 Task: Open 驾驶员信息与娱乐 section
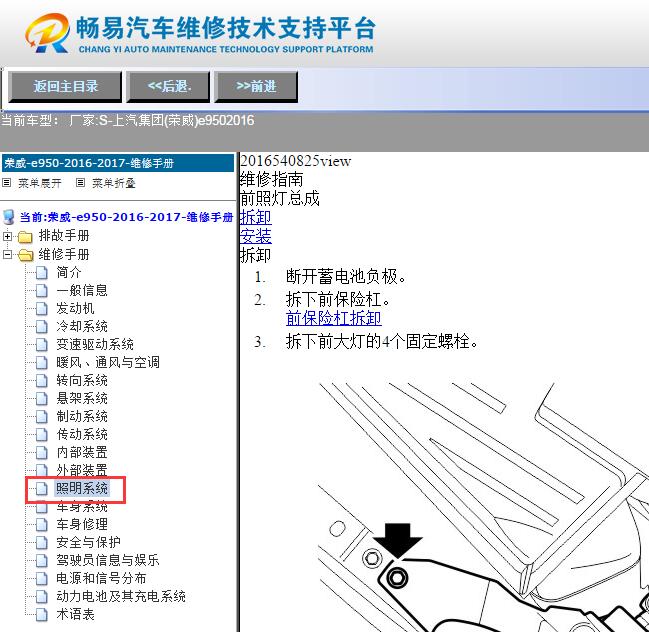click(x=108, y=560)
